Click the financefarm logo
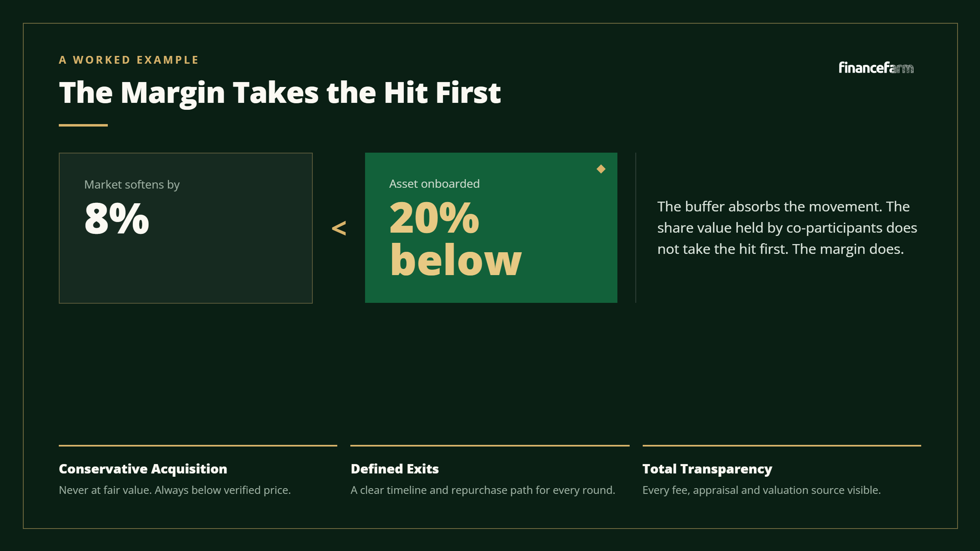 (876, 67)
